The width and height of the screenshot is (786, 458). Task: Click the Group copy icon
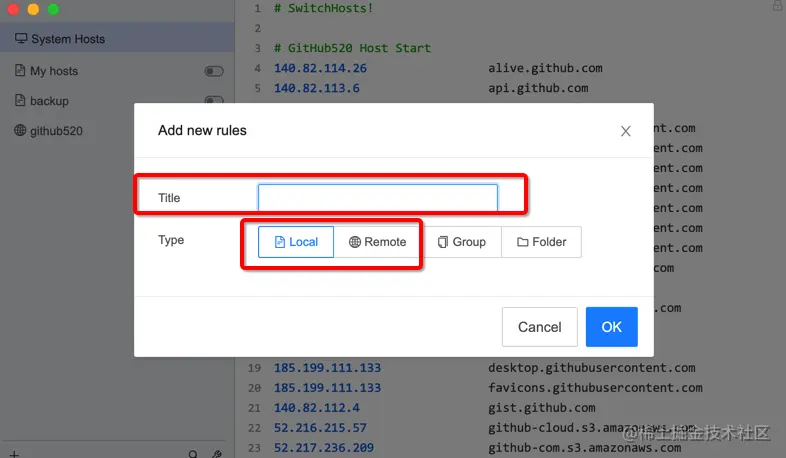pyautogui.click(x=443, y=242)
